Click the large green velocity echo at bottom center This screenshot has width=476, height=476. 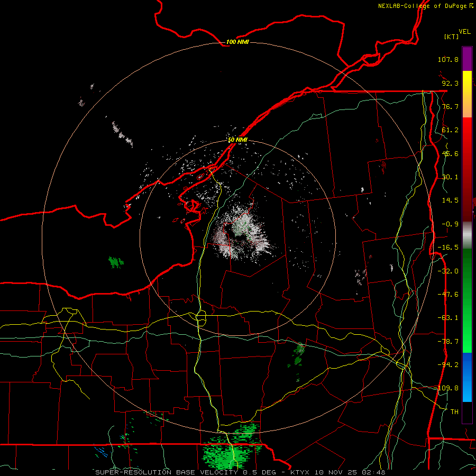(232, 447)
